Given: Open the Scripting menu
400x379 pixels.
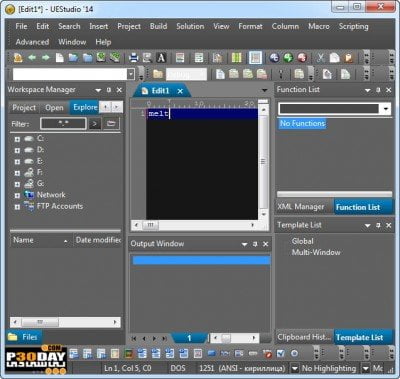Looking at the screenshot, I should (353, 26).
